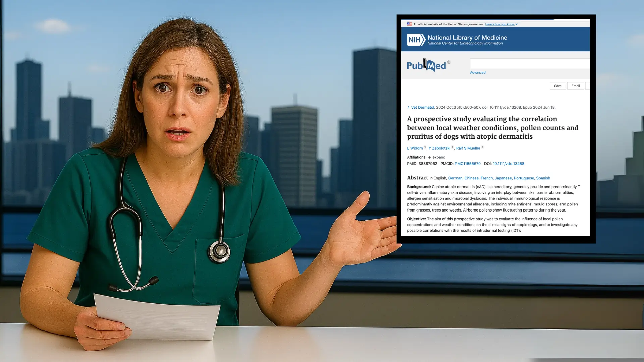Open author Ralf S Mueller link

[x=468, y=148]
